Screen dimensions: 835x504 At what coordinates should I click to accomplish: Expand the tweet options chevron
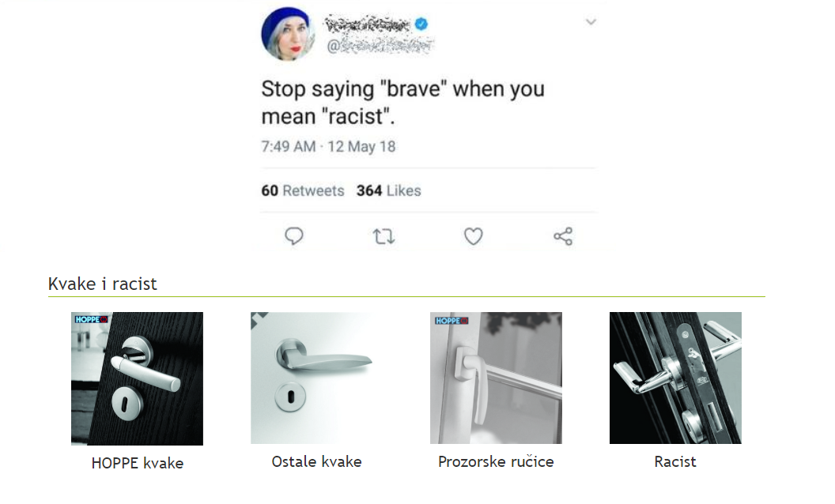591,22
